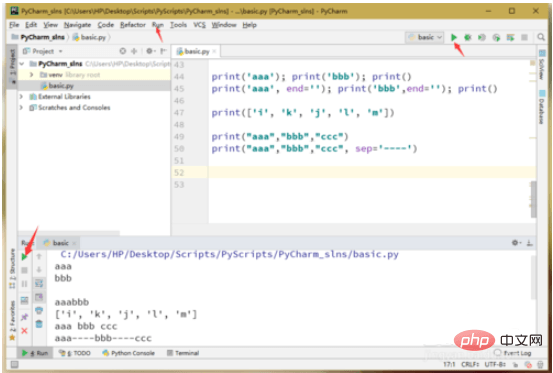The image size is (553, 373).
Task: Open the Python Console tool window
Action: pos(128,353)
